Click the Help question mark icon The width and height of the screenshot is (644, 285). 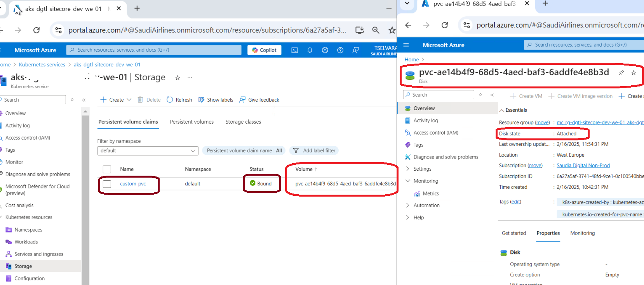coord(340,50)
